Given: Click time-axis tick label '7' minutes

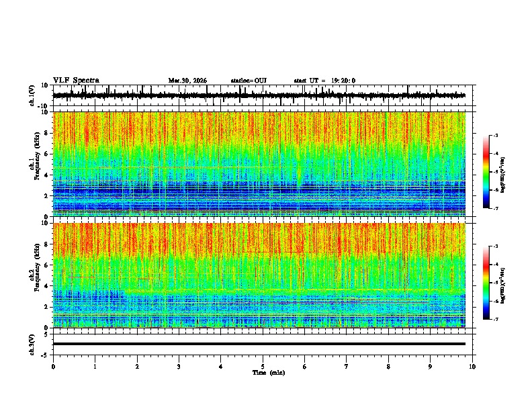Looking at the screenshot, I should coord(347,367).
